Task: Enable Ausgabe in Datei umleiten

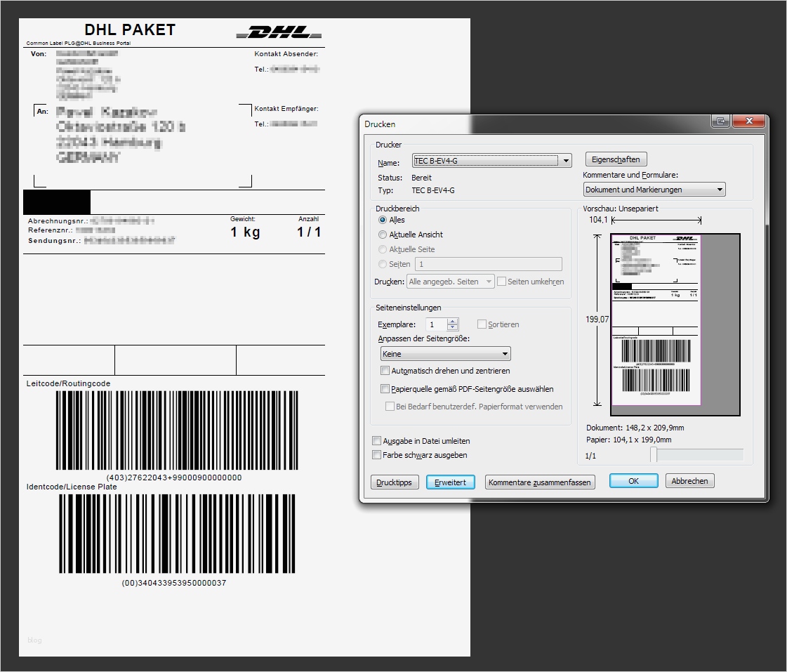Action: tap(376, 441)
